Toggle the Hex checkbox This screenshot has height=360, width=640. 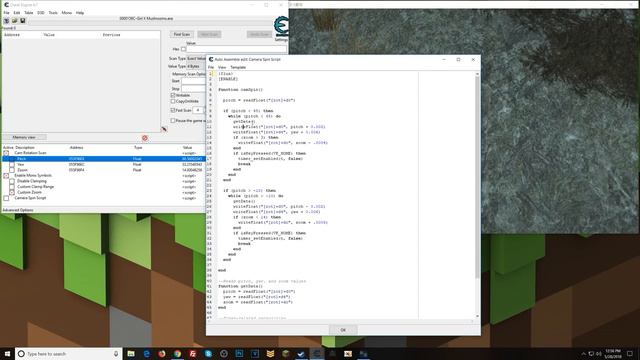coord(183,49)
